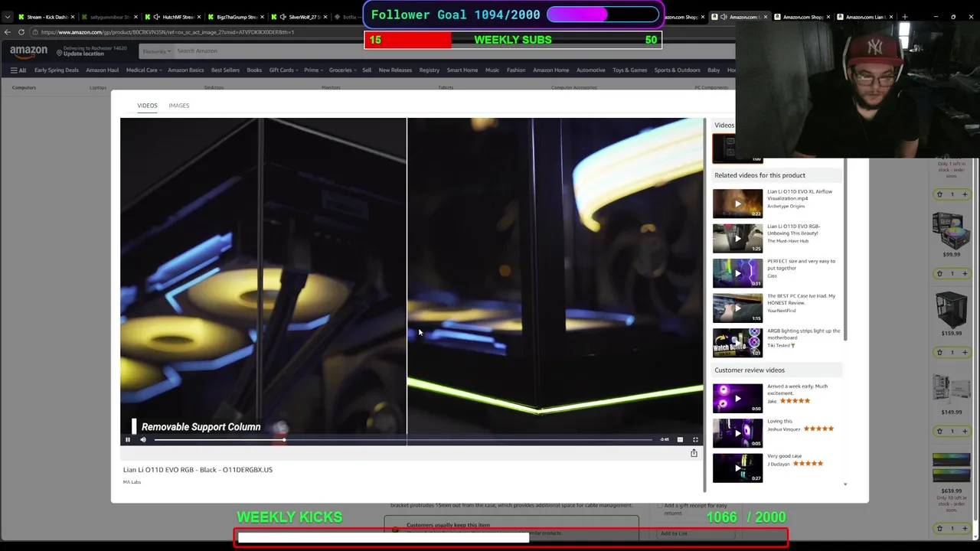Screen dimensions: 980x551
Task: Play the PERFECT size video thumbnail
Action: coord(737,273)
